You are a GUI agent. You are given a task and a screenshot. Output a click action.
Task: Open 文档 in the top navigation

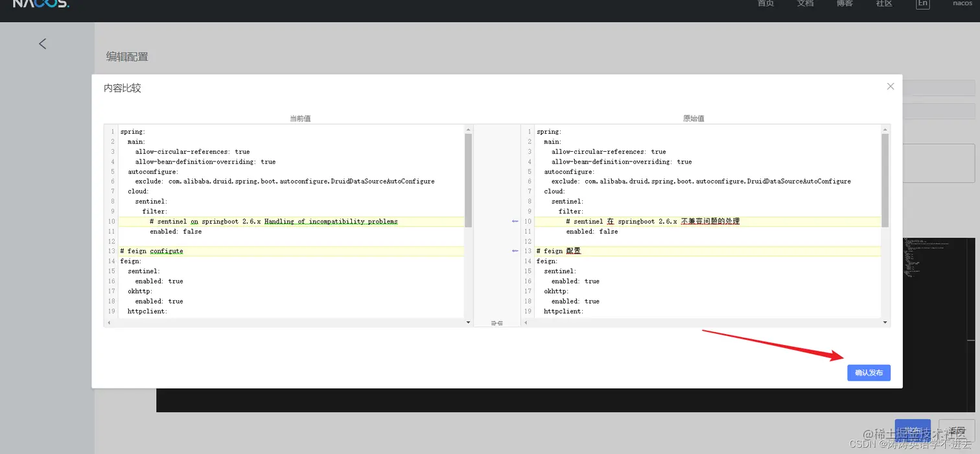[x=805, y=3]
